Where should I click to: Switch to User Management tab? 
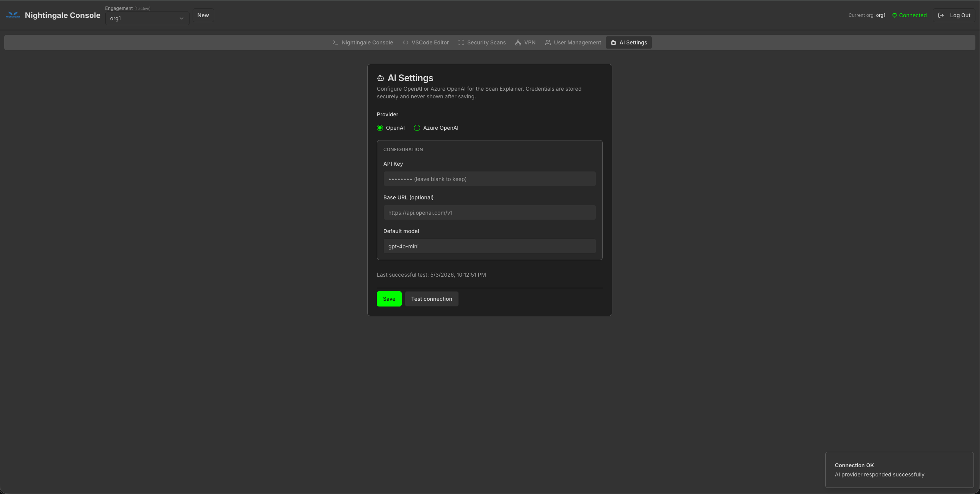click(573, 42)
